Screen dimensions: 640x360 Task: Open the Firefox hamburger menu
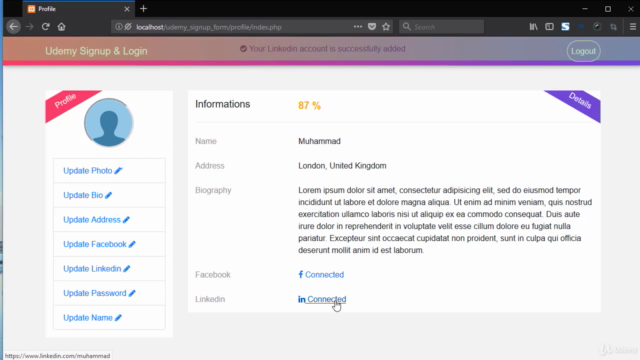click(x=633, y=27)
